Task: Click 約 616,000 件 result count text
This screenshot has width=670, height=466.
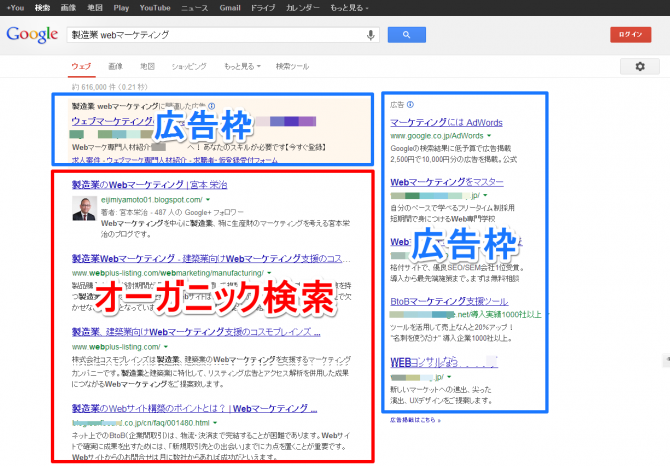Action: pos(110,87)
